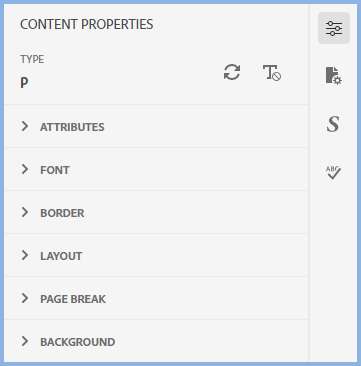Click the chevron arrow beside PAGE BREAK
Image resolution: width=361 pixels, height=366 pixels.
pos(25,298)
